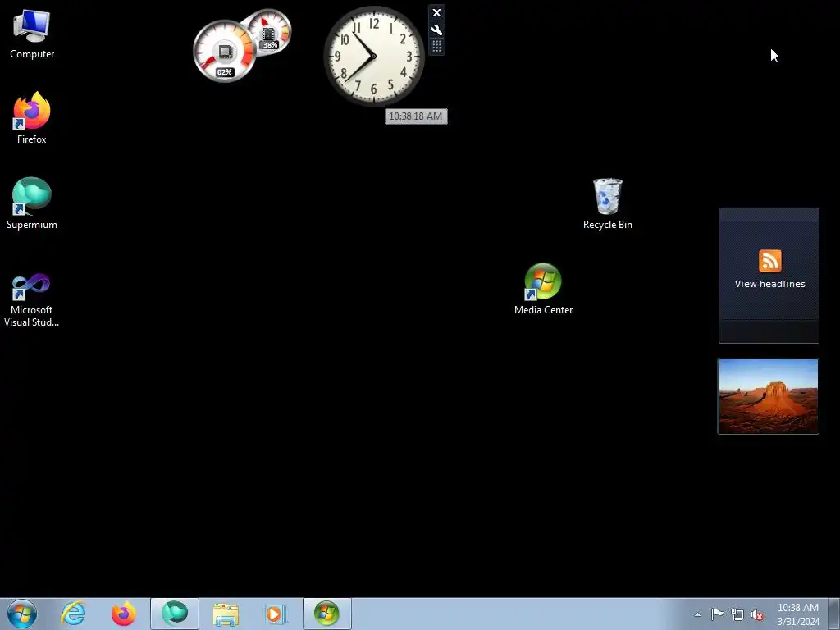Select the Supermium desktop shortcut
Viewport: 840px width, 630px height.
tap(32, 203)
